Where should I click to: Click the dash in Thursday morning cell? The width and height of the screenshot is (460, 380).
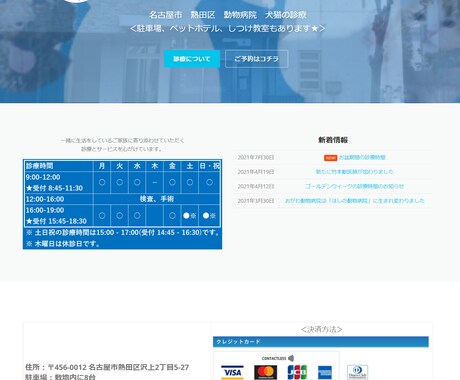155,182
